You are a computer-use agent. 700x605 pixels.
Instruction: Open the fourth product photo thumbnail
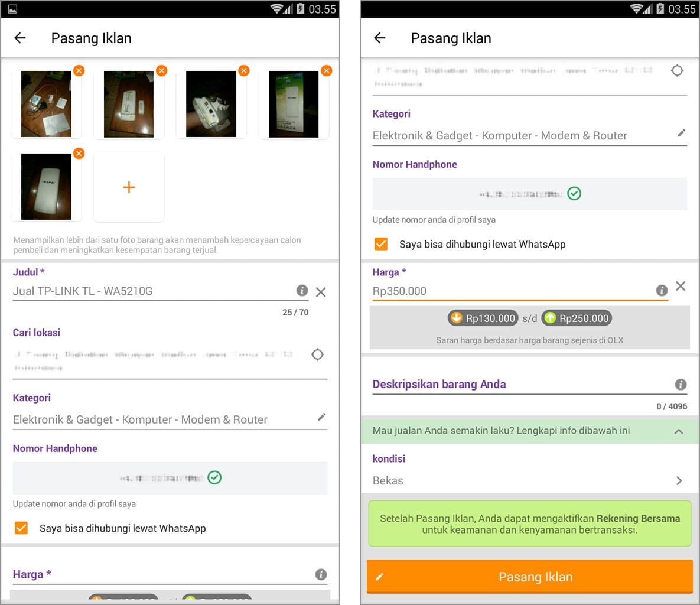point(294,105)
